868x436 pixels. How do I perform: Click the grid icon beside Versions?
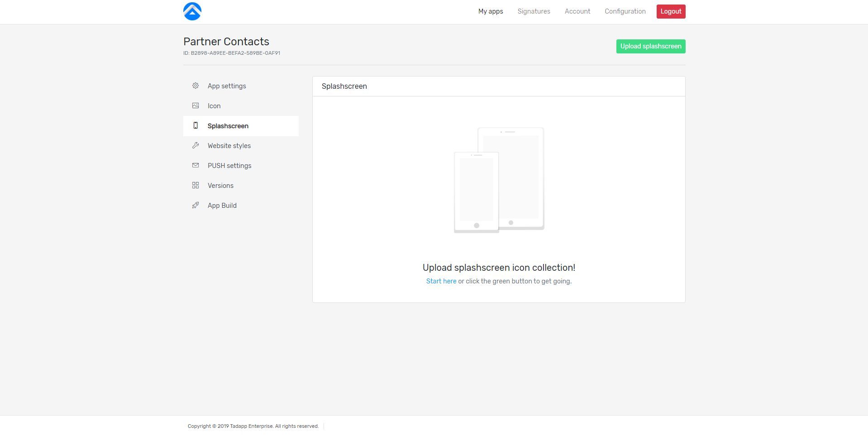[x=196, y=185]
